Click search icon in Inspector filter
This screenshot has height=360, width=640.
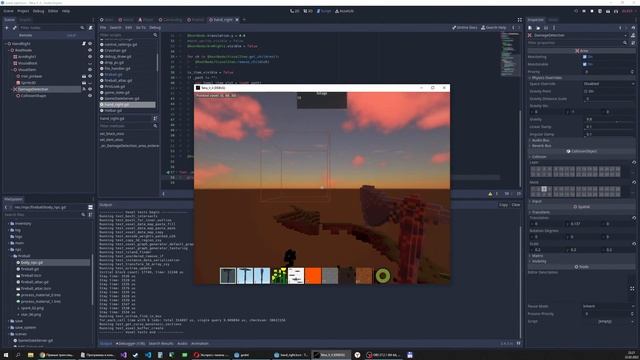pos(625,42)
